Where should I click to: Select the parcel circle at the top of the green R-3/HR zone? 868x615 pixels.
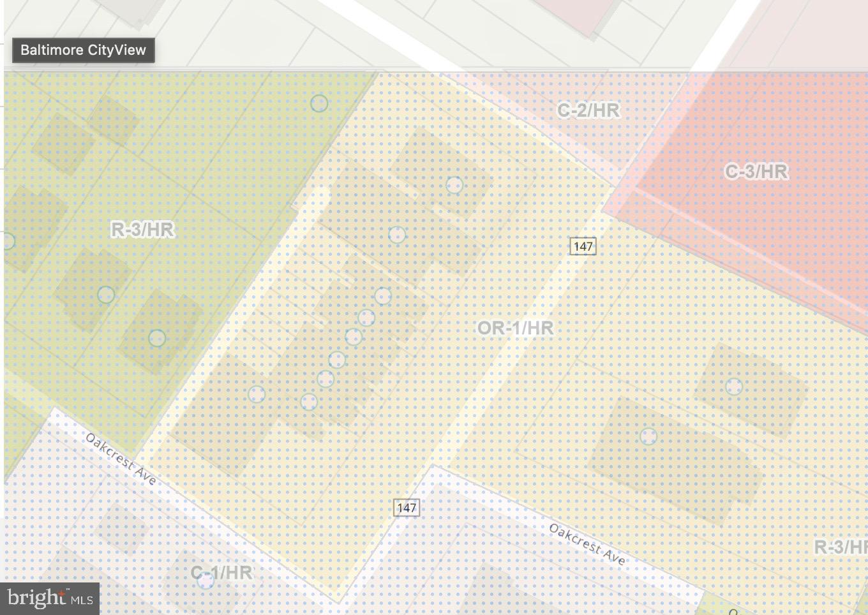(319, 103)
